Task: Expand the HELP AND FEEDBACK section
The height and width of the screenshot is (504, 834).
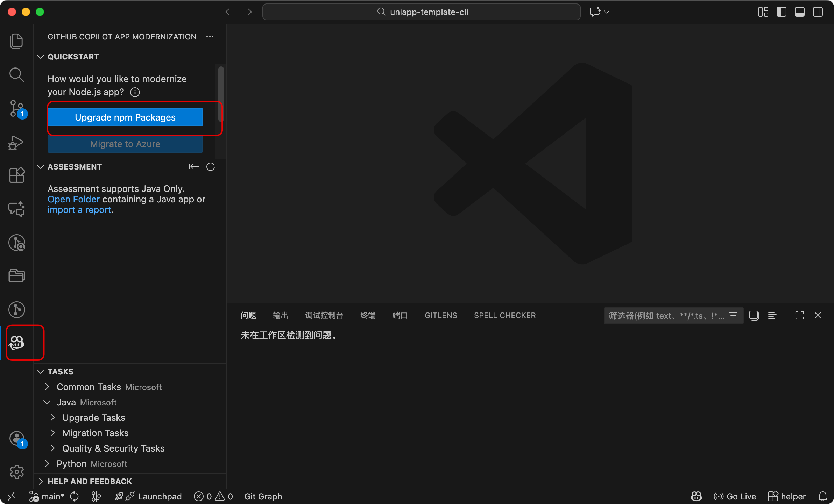Action: (x=90, y=481)
